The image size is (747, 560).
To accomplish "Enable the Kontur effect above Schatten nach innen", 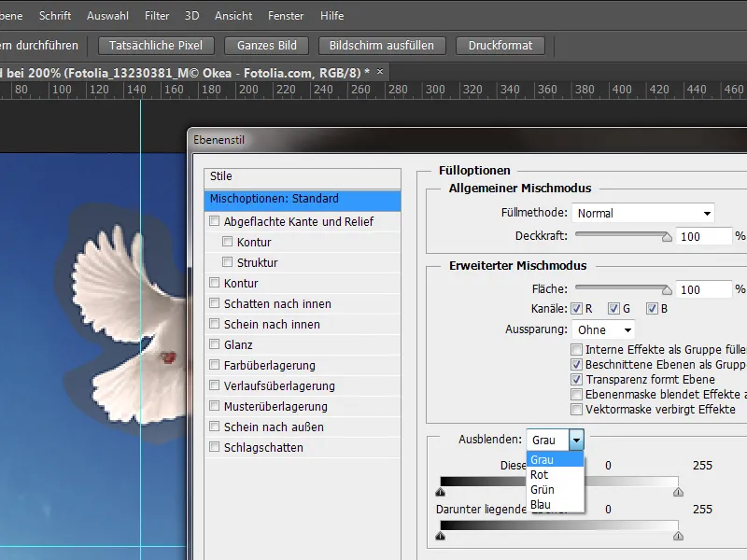I will [215, 283].
